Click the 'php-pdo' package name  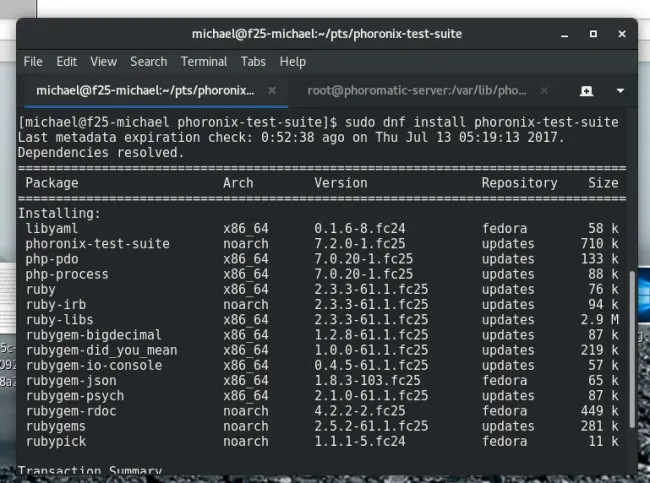(52, 259)
